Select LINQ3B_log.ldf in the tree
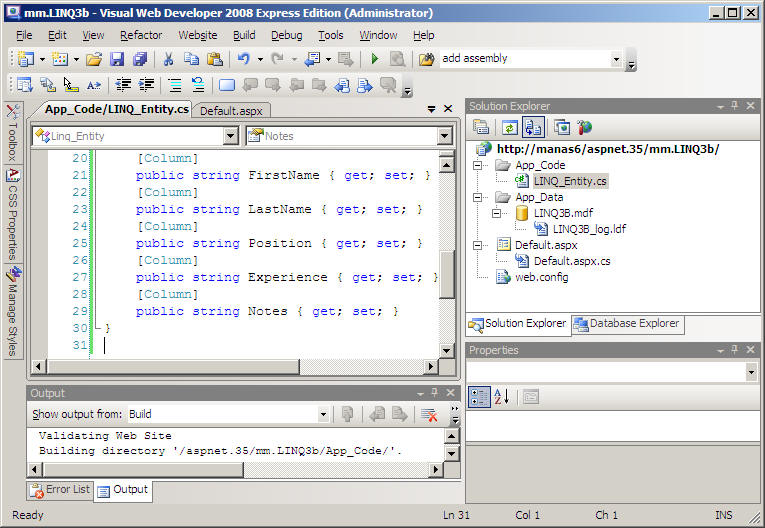This screenshot has width=765, height=528. pyautogui.click(x=589, y=229)
